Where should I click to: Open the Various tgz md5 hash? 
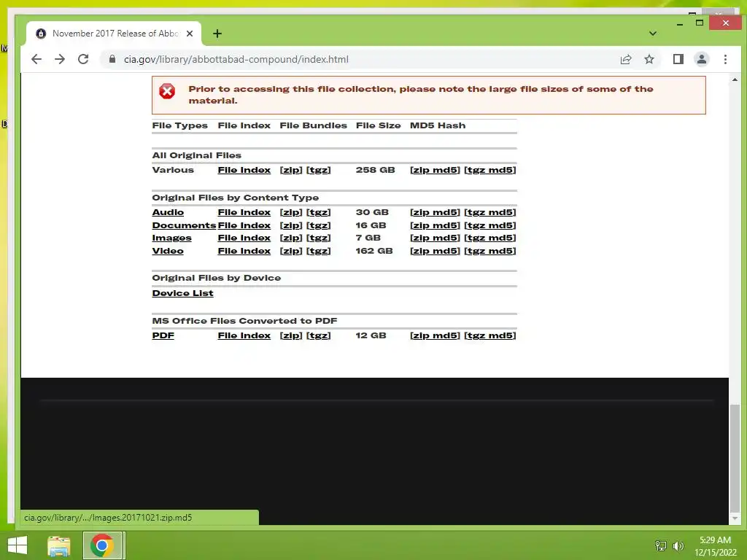click(489, 170)
